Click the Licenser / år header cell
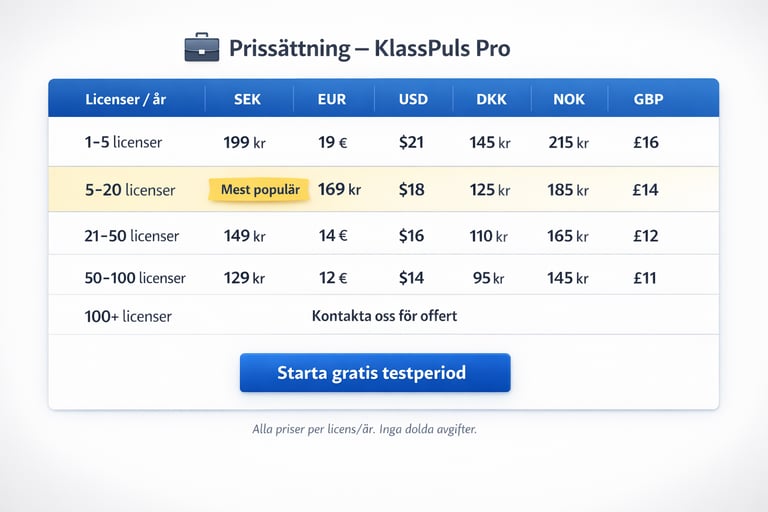768x512 pixels. tap(126, 99)
